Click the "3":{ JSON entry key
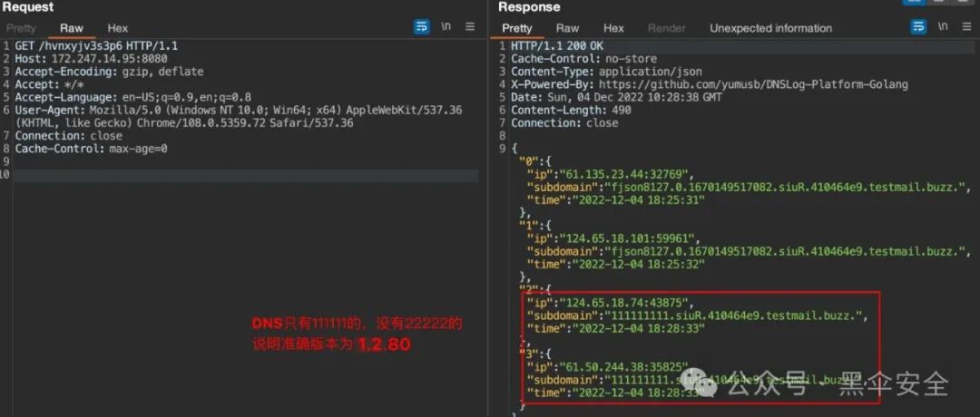Image resolution: width=980 pixels, height=417 pixels. coord(534,354)
